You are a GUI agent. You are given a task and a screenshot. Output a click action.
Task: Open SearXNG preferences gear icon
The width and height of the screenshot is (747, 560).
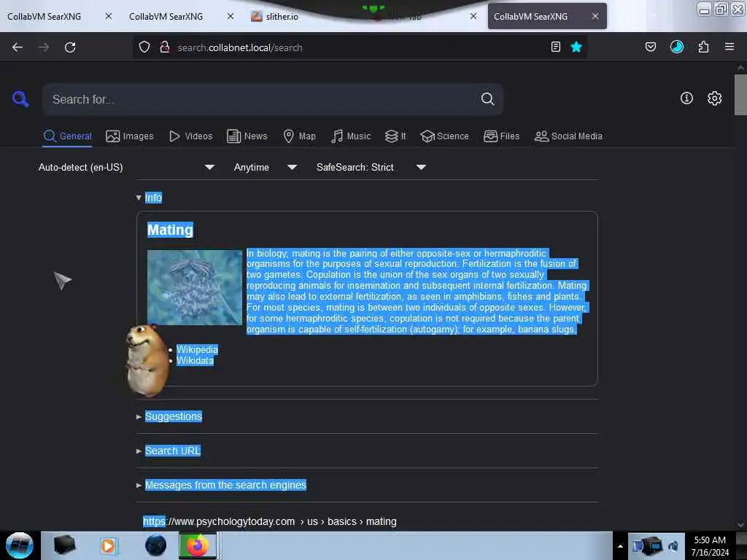click(x=715, y=98)
